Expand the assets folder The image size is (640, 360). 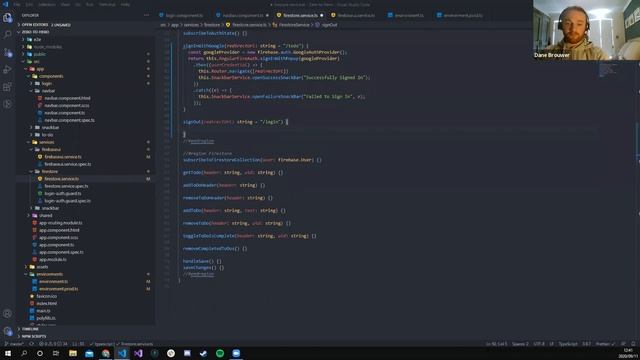coord(42,267)
